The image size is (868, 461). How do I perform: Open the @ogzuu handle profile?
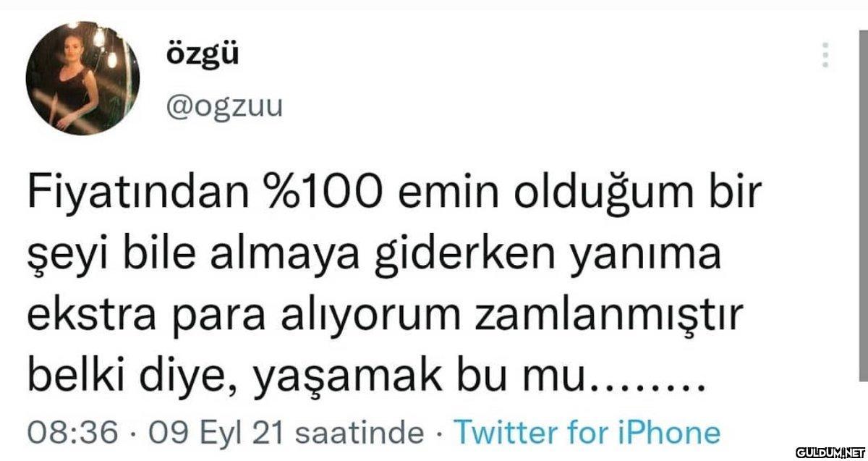[225, 106]
